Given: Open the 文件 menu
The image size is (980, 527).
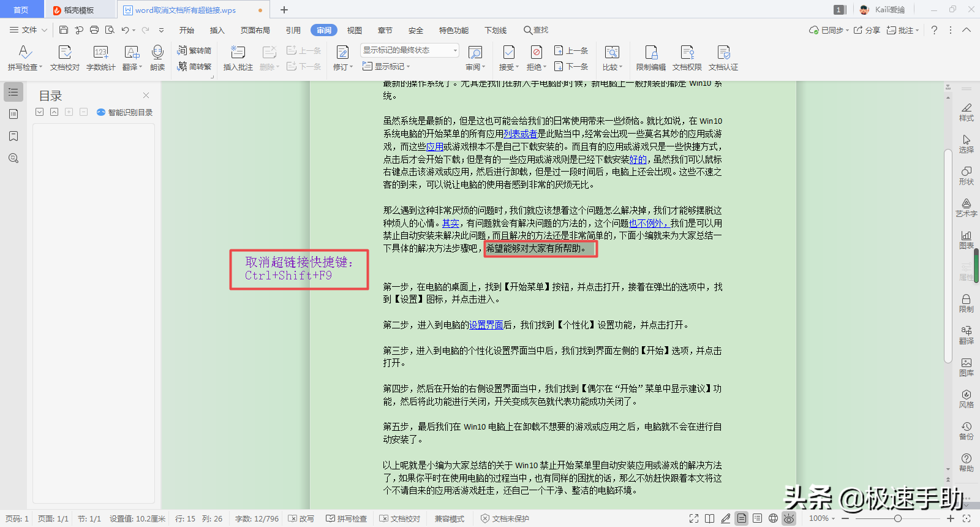Looking at the screenshot, I should (x=28, y=30).
